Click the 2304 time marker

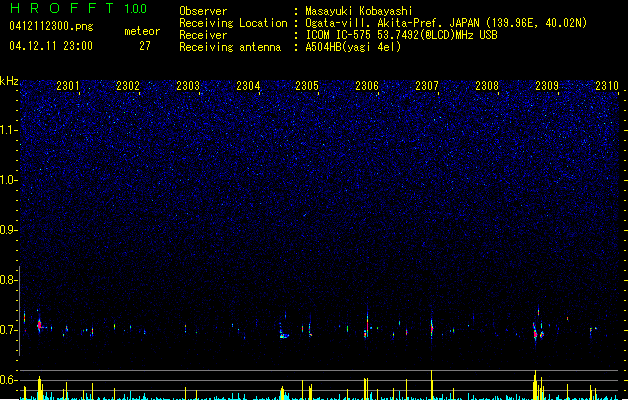248,86
